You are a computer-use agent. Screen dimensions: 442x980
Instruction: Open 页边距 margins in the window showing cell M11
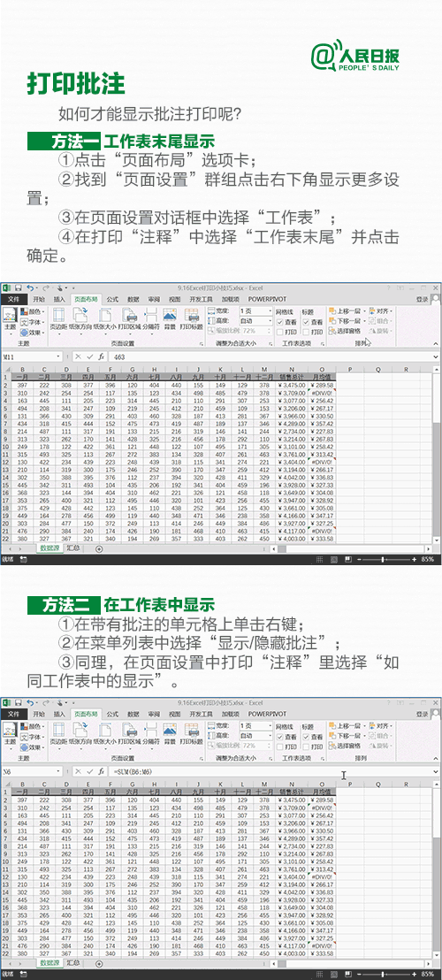click(58, 318)
